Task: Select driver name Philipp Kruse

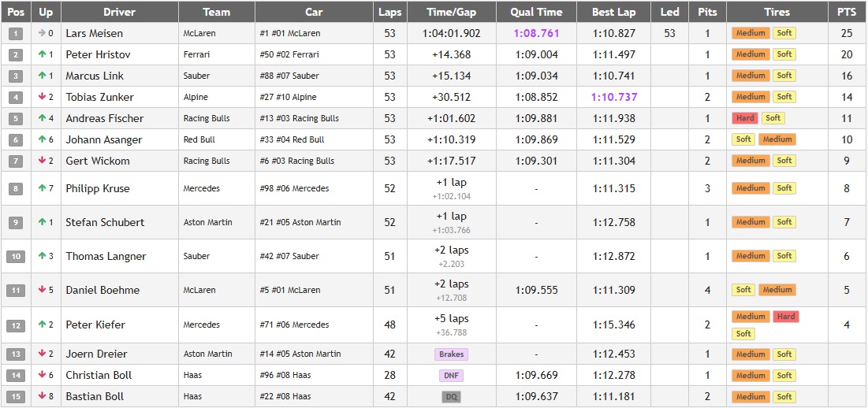Action: click(98, 188)
